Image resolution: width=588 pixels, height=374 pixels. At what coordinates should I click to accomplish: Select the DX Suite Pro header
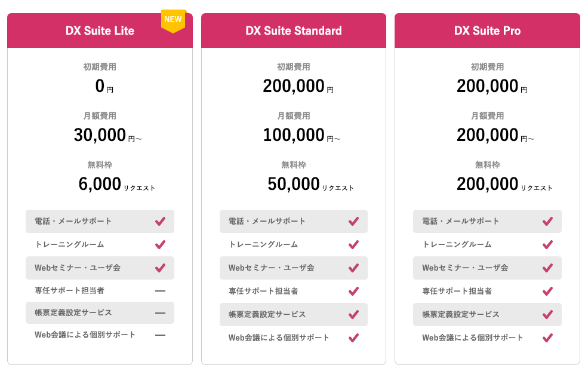point(487,30)
